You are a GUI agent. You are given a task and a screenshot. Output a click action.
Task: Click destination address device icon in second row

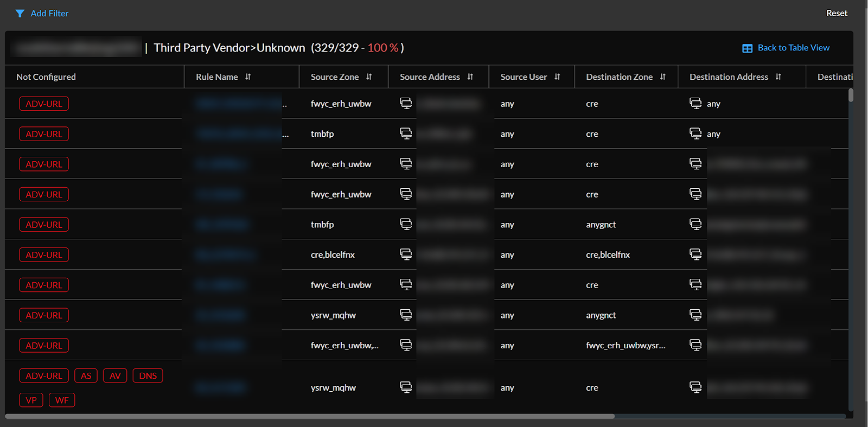(695, 133)
